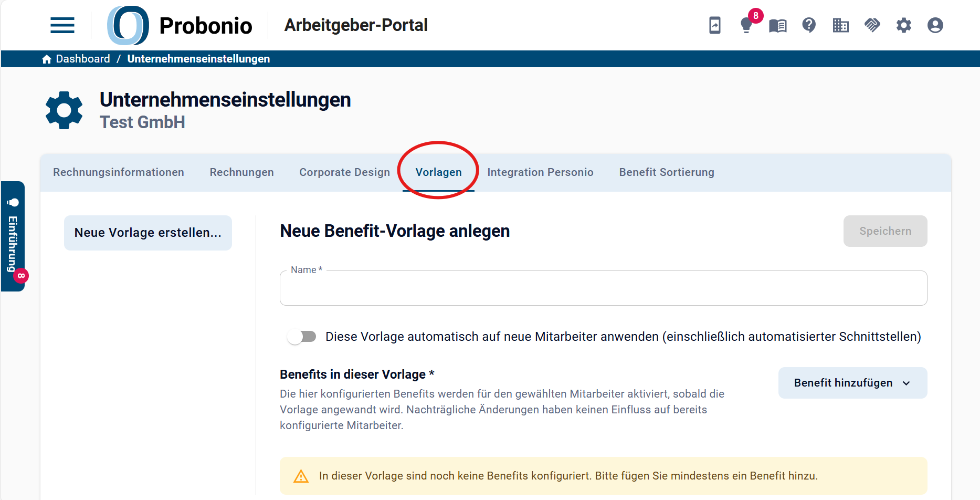Click the Benefits in dieser Vorlage label
980x500 pixels.
tap(357, 374)
